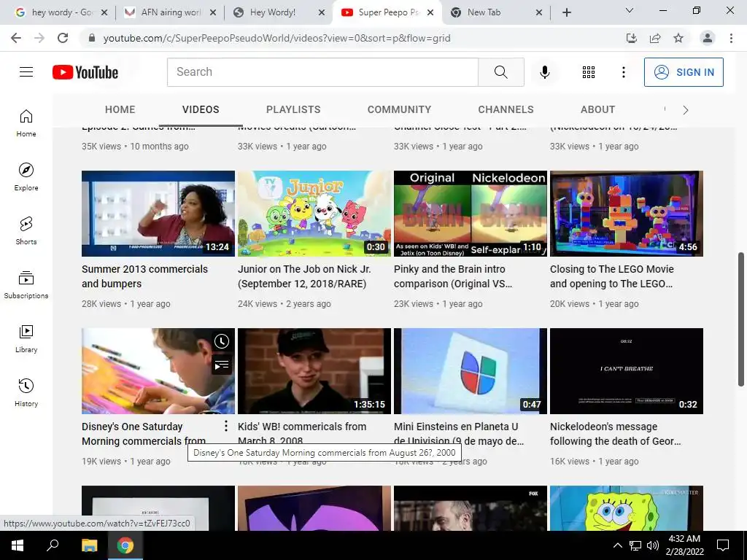747x560 pixels.
Task: Open 'Pinky and the Brain intro comparison' title
Action: (x=453, y=276)
